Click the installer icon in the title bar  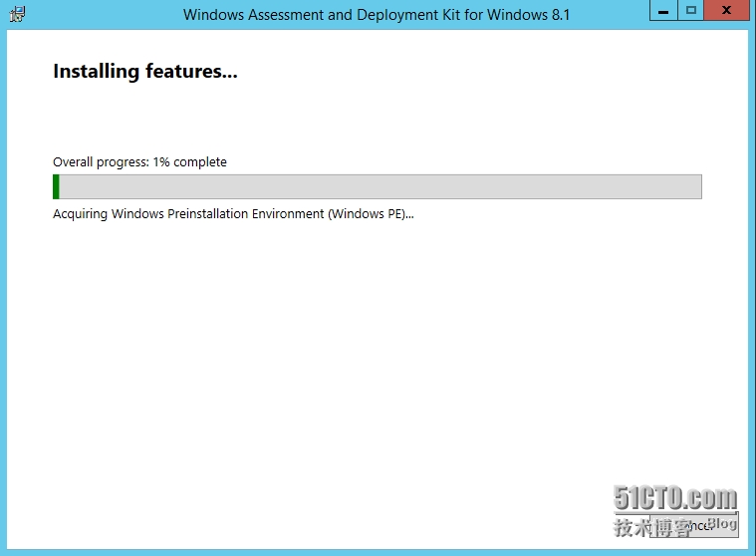point(17,14)
